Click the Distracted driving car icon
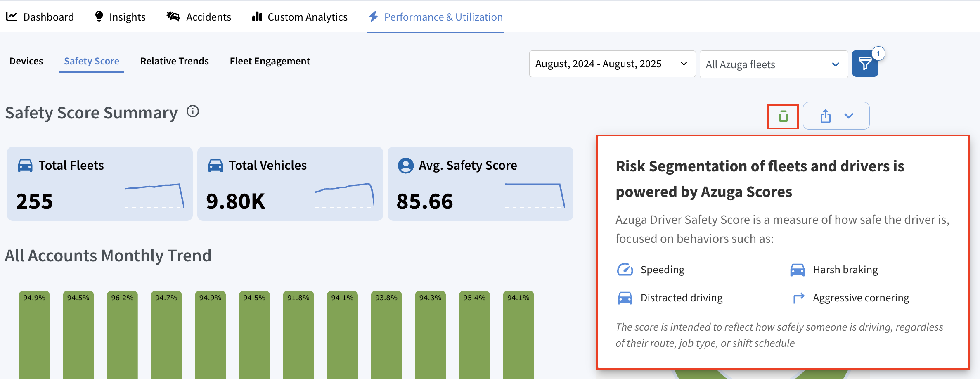This screenshot has height=379, width=980. (625, 298)
